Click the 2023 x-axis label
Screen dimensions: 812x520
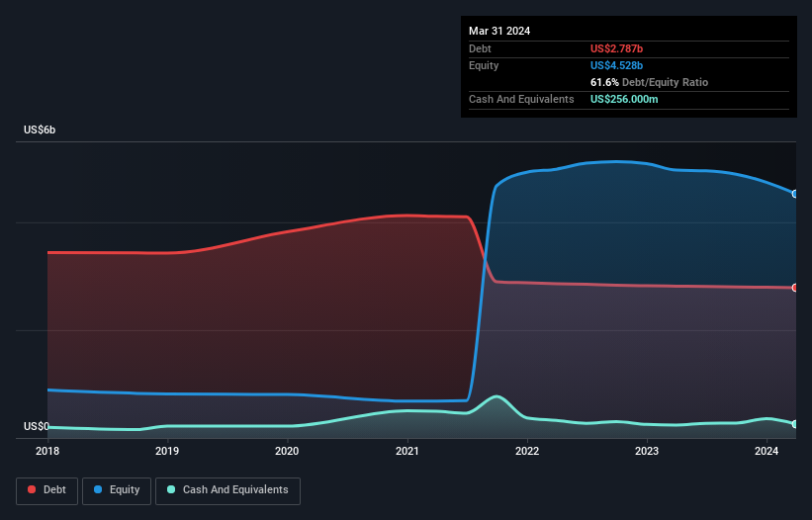click(647, 451)
